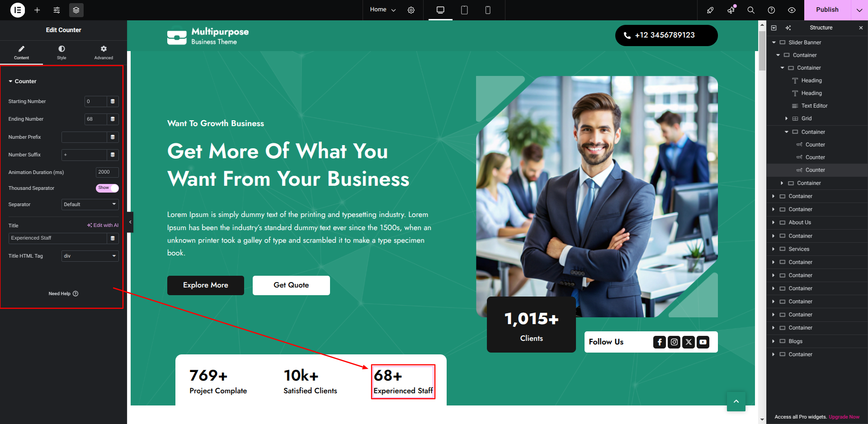
Task: Open the Finder search icon
Action: 751,10
